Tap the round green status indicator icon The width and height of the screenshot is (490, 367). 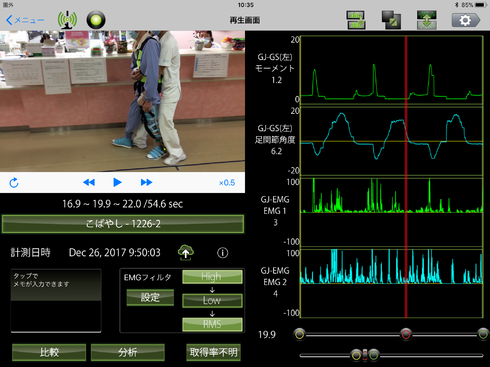pyautogui.click(x=96, y=20)
